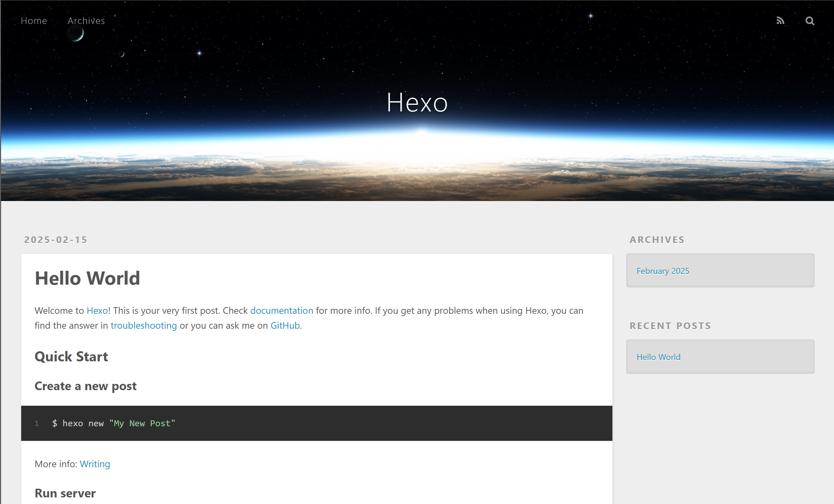The image size is (834, 504).
Task: Open Hello World under Recent Posts
Action: point(658,357)
